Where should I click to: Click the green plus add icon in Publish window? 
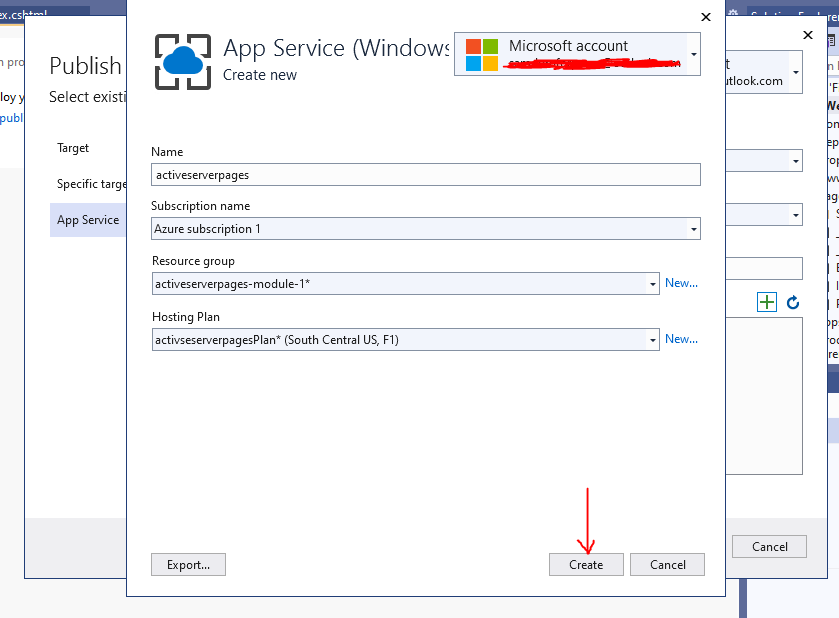[x=767, y=302]
